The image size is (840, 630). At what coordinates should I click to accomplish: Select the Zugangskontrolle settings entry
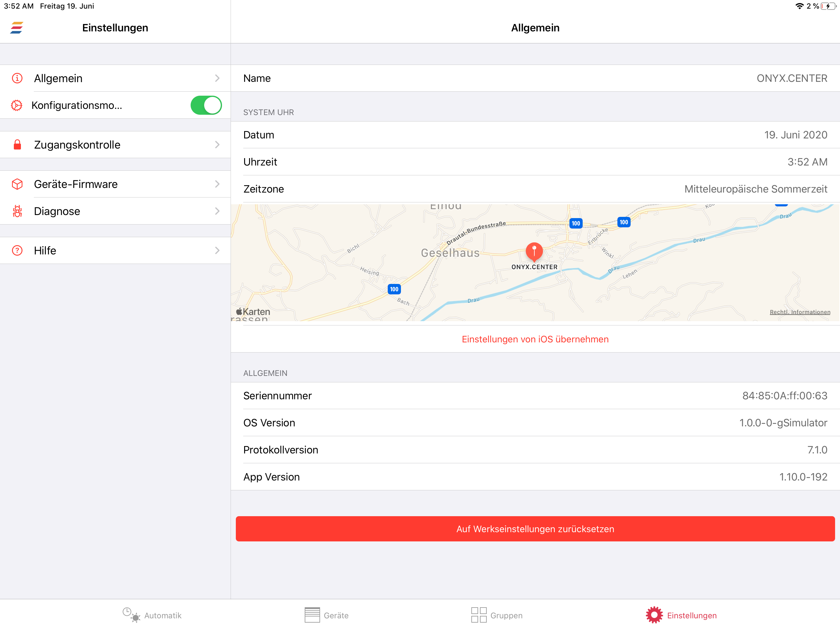[115, 145]
